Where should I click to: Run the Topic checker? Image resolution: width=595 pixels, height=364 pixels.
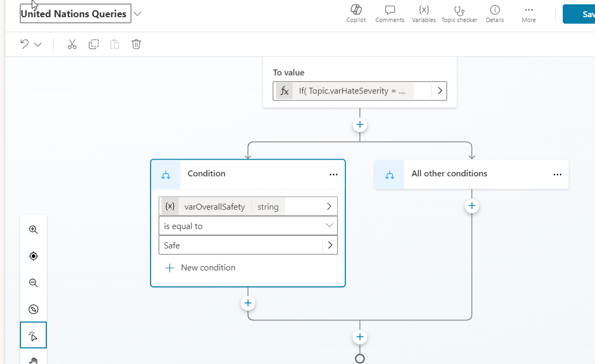(459, 13)
